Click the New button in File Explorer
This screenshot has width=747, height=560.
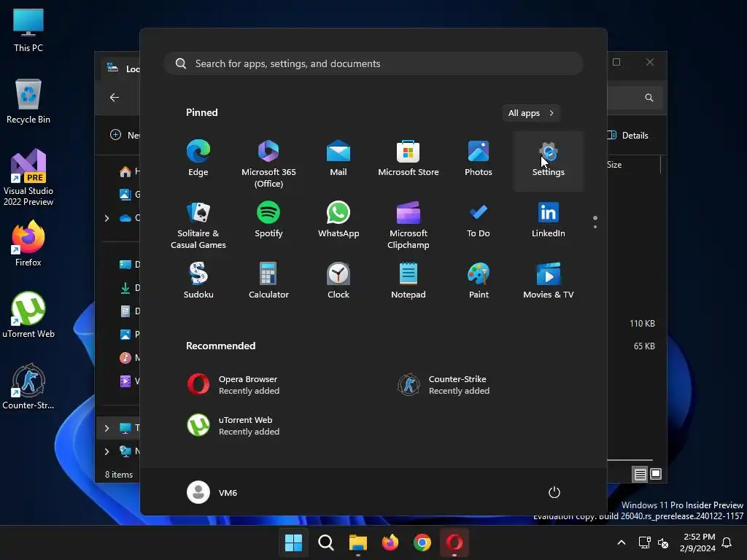tap(125, 135)
